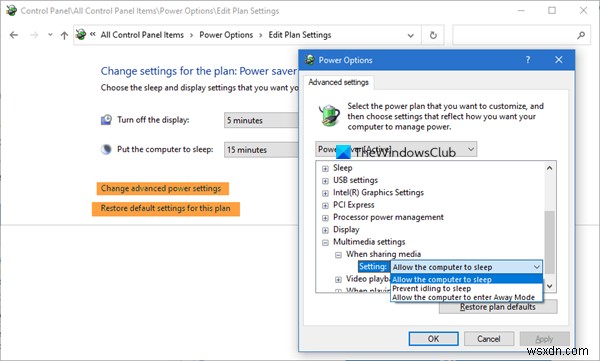
Task: Click the search magnifier icon
Action: [x=581, y=35]
